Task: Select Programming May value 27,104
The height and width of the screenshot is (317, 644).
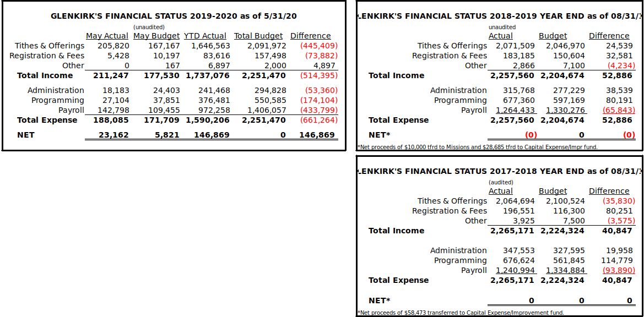Action: pyautogui.click(x=116, y=100)
